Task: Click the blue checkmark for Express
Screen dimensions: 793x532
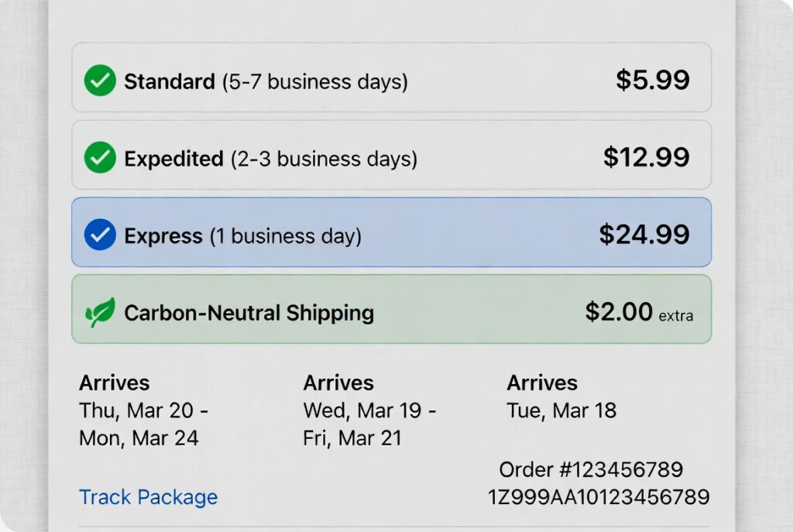Action: [100, 235]
